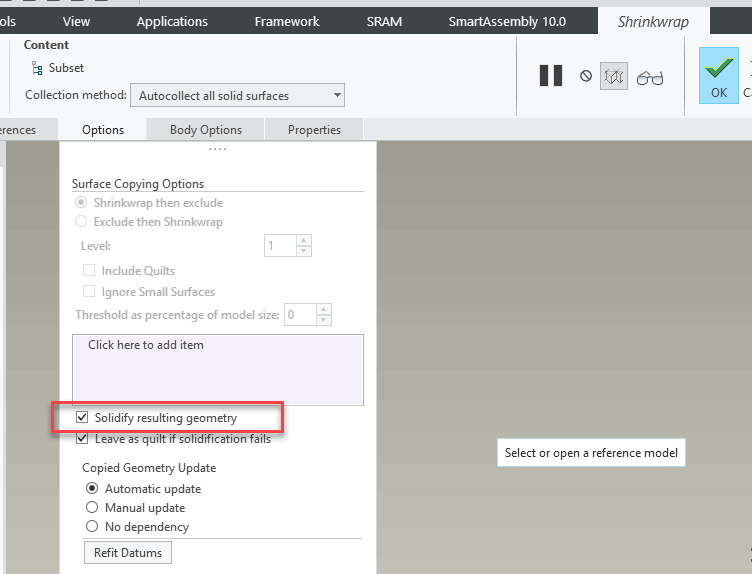This screenshot has height=574, width=752.
Task: Click the green OK checkmark
Action: (x=718, y=75)
